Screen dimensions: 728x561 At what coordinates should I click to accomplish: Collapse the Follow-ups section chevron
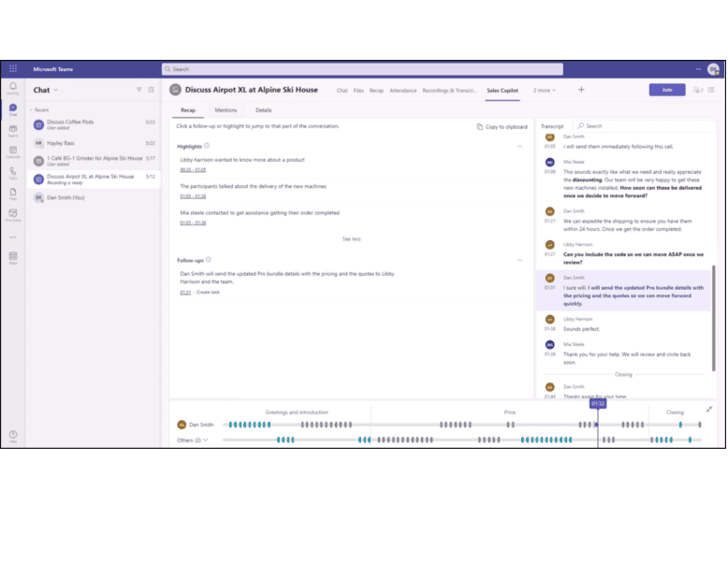520,260
